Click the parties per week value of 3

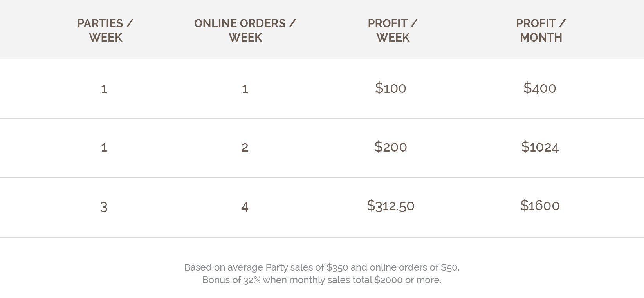104,207
